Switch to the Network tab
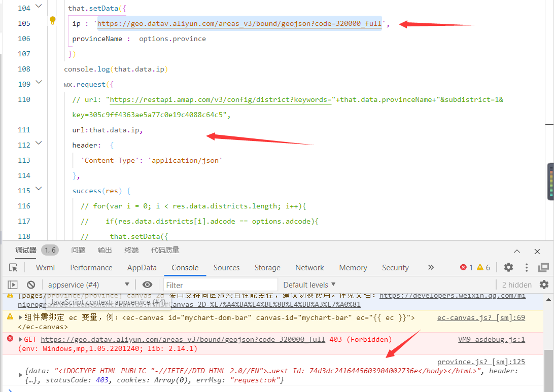Viewport: 554px width, 392px height. pos(309,268)
